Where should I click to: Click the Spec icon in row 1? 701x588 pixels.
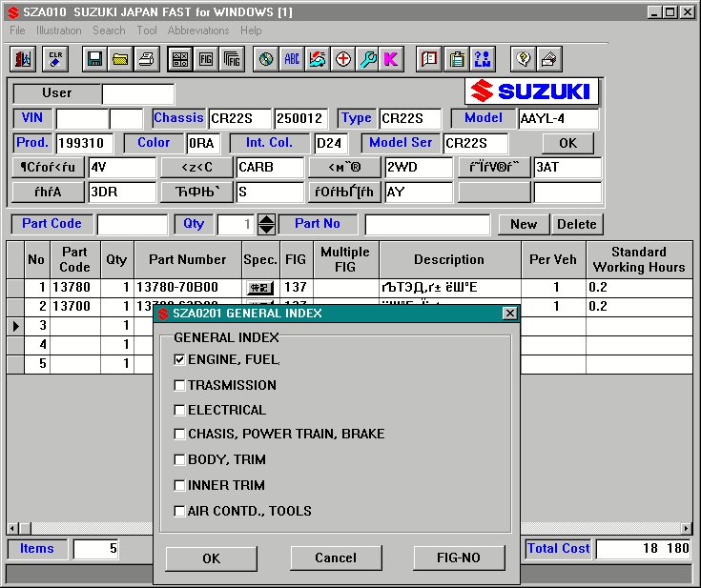click(259, 288)
